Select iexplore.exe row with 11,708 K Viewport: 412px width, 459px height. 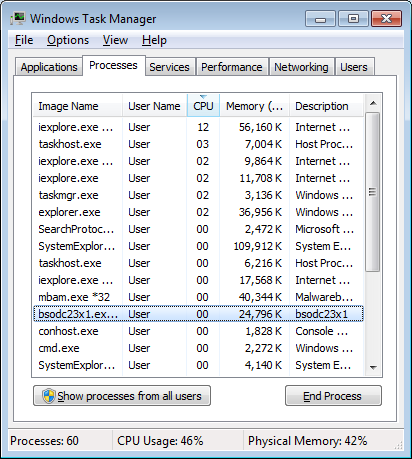click(198, 178)
